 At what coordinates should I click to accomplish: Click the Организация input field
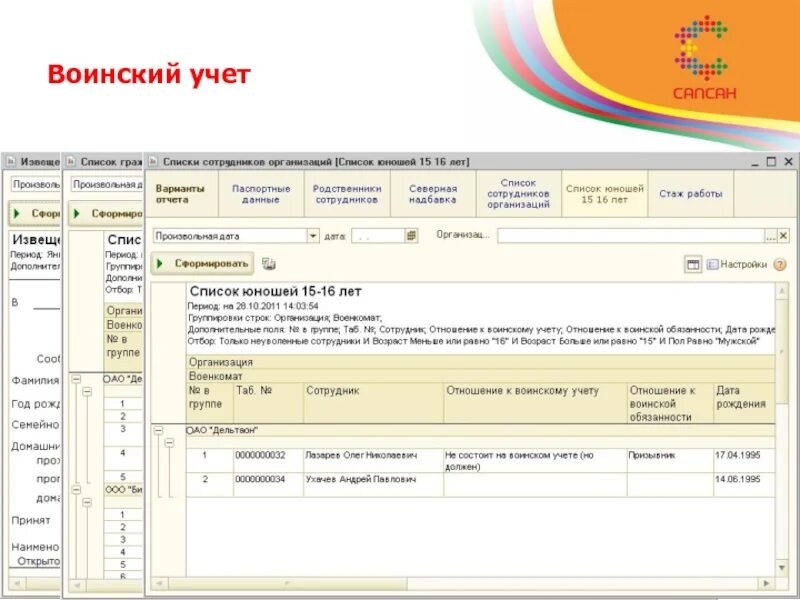[631, 236]
